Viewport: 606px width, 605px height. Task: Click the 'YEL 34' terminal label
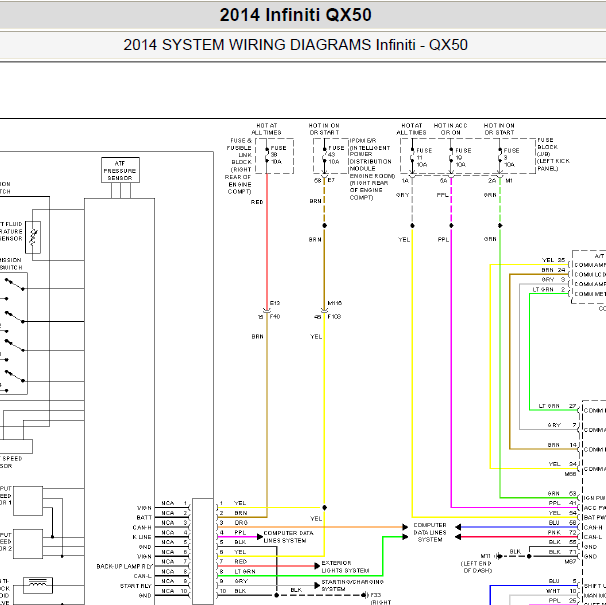(562, 464)
